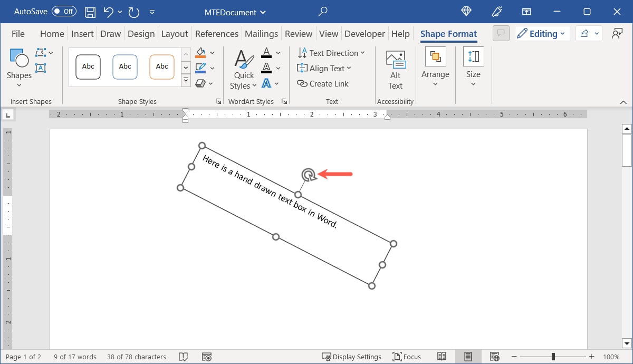Click the Alt Text button
Screen dimensions: 633x364
pyautogui.click(x=395, y=69)
